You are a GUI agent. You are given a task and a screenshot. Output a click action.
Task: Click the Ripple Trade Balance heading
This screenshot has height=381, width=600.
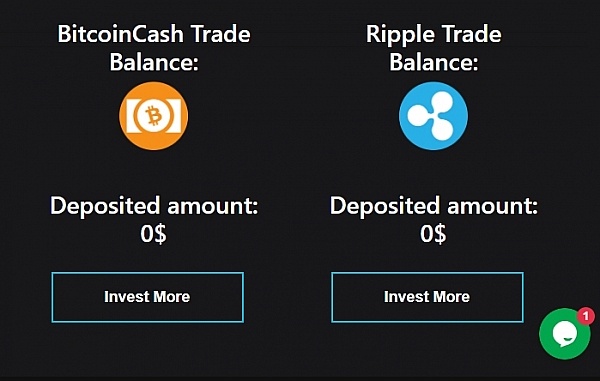point(434,48)
